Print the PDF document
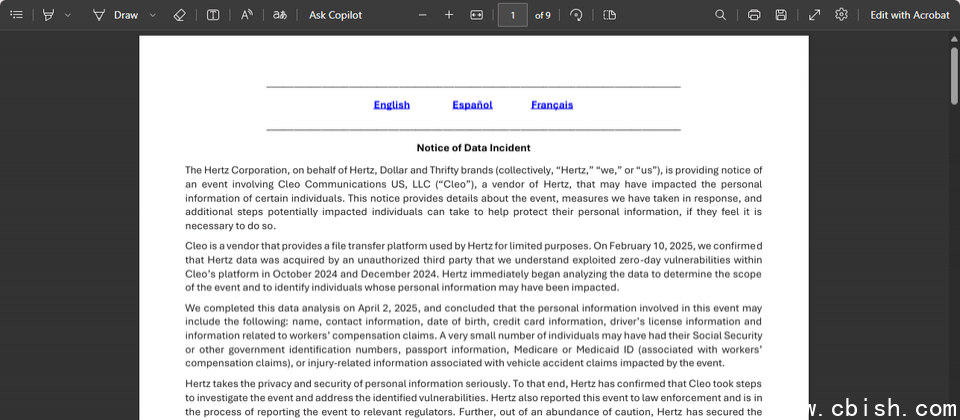 (x=754, y=15)
